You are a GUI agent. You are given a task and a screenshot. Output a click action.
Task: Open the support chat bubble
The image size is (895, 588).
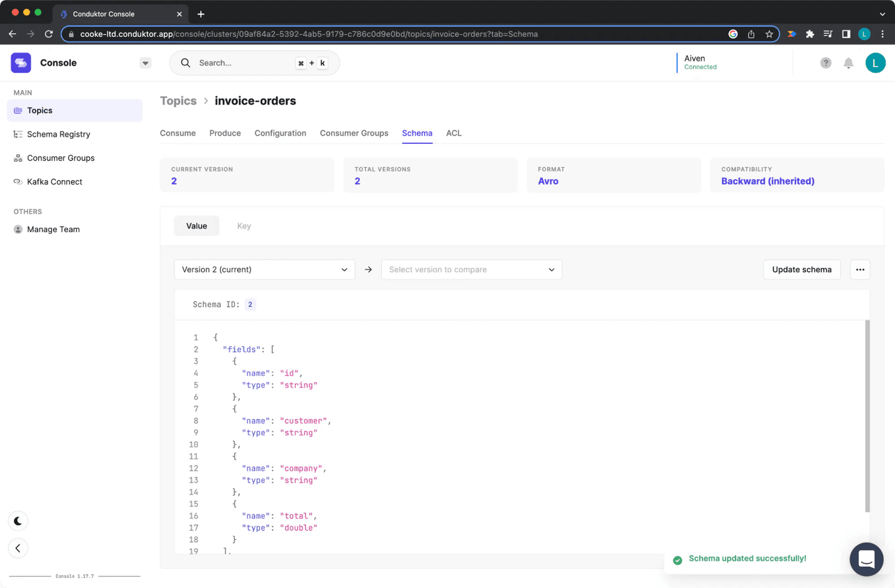coord(866,559)
